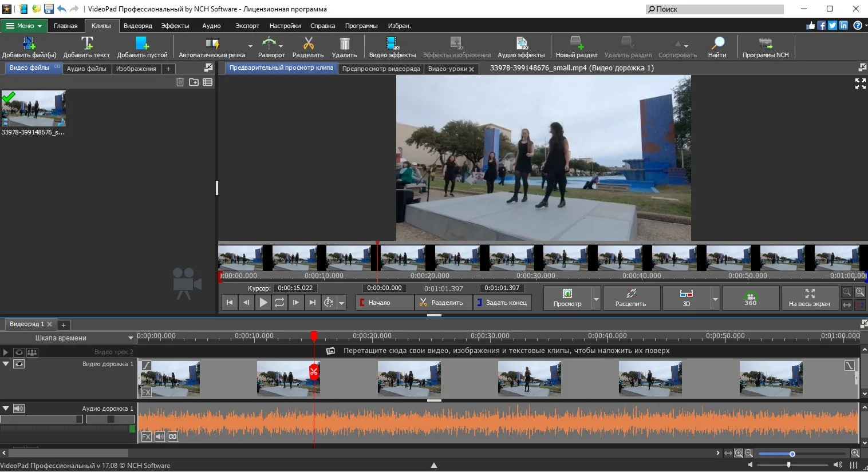Click the Facebook share icon
This screenshot has width=868, height=472.
pyautogui.click(x=822, y=25)
